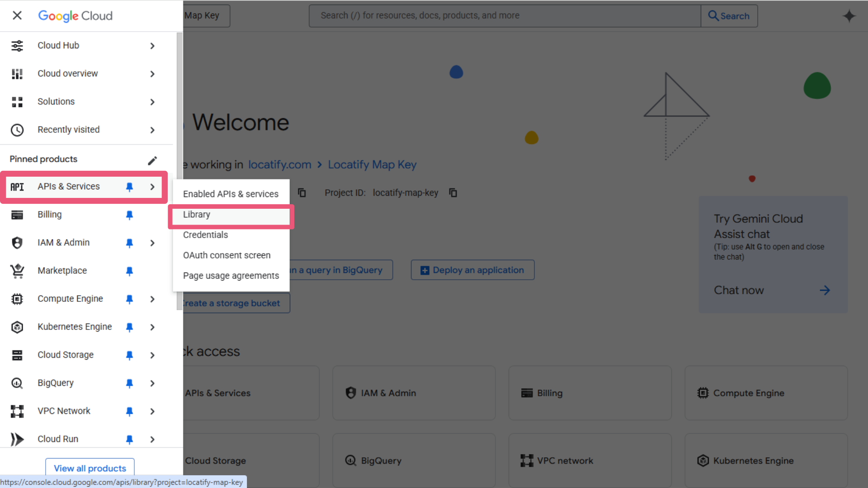This screenshot has height=488, width=868.
Task: Unpin Billing from pinned products
Action: pyautogui.click(x=129, y=215)
